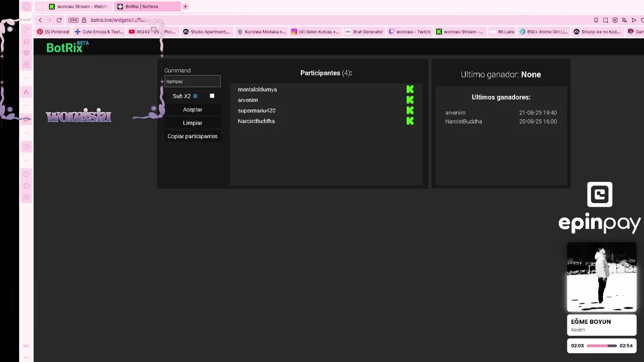The width and height of the screenshot is (644, 362).
Task: Click arvenim in Ultimos ganadores
Action: [455, 113]
